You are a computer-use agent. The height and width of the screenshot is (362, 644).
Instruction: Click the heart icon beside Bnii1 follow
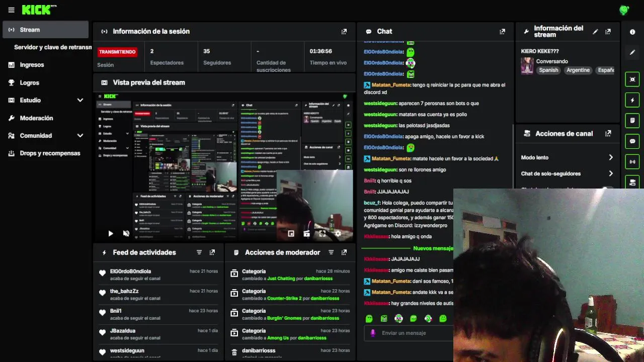[x=103, y=313]
